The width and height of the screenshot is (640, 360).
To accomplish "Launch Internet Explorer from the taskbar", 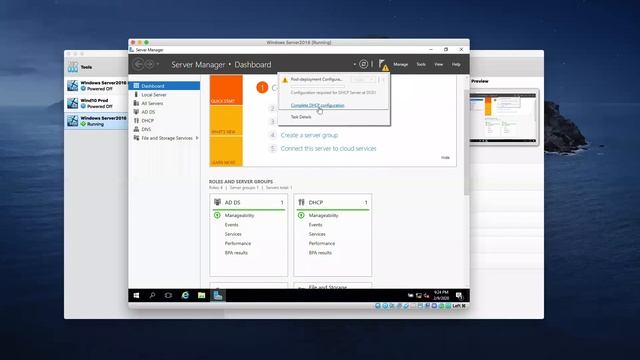I will point(185,295).
